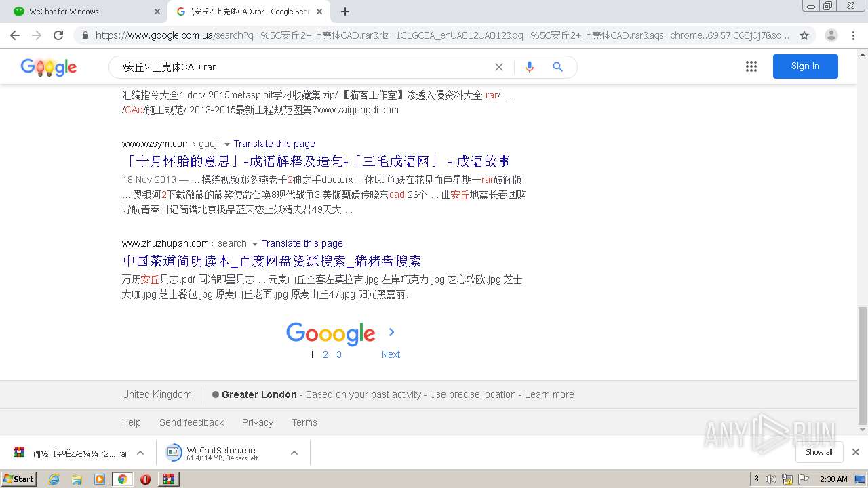Screen dimensions: 868x488
Task: Expand options arrow next to zhuzhupan.com search
Action: 254,244
